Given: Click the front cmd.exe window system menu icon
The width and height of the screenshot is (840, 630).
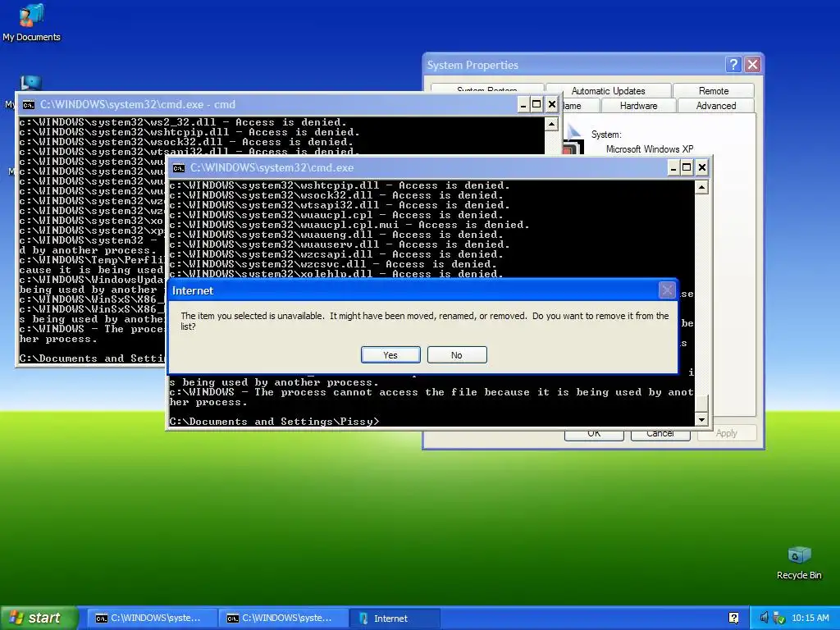Looking at the screenshot, I should click(x=179, y=167).
